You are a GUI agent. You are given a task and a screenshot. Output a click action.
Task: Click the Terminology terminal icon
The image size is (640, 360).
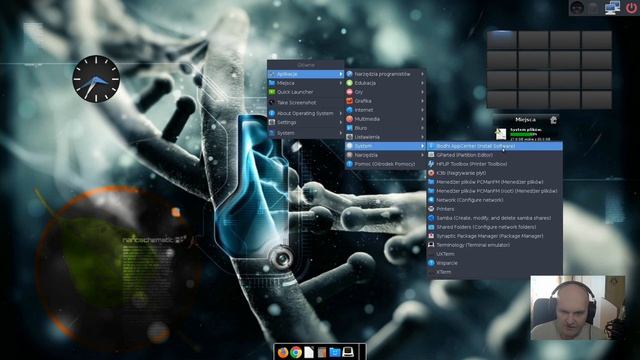431,245
